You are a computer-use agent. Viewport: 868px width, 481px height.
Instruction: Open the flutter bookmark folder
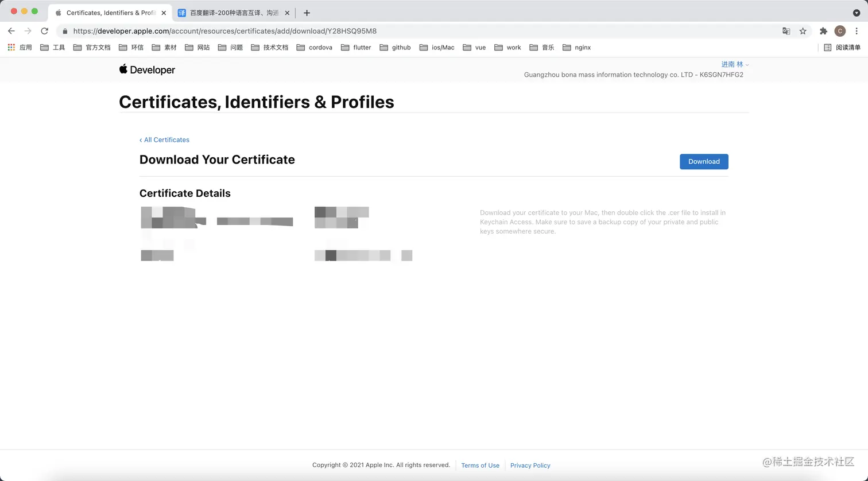tap(356, 48)
